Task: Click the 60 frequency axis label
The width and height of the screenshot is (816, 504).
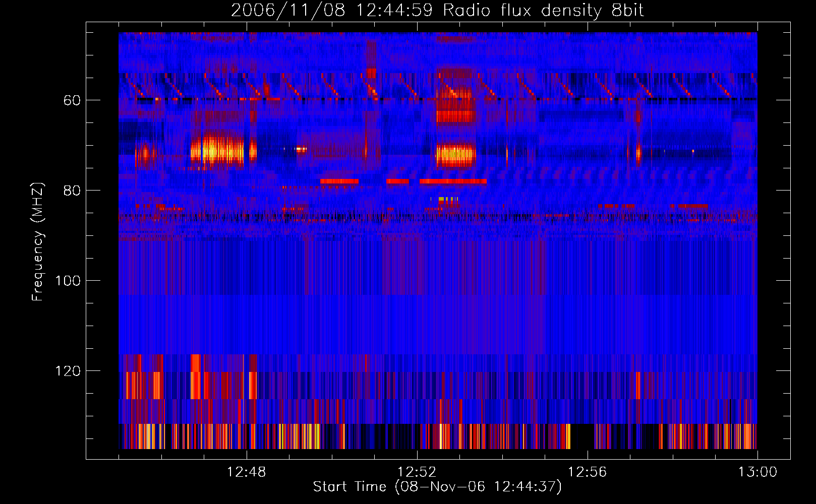Action: [72, 100]
